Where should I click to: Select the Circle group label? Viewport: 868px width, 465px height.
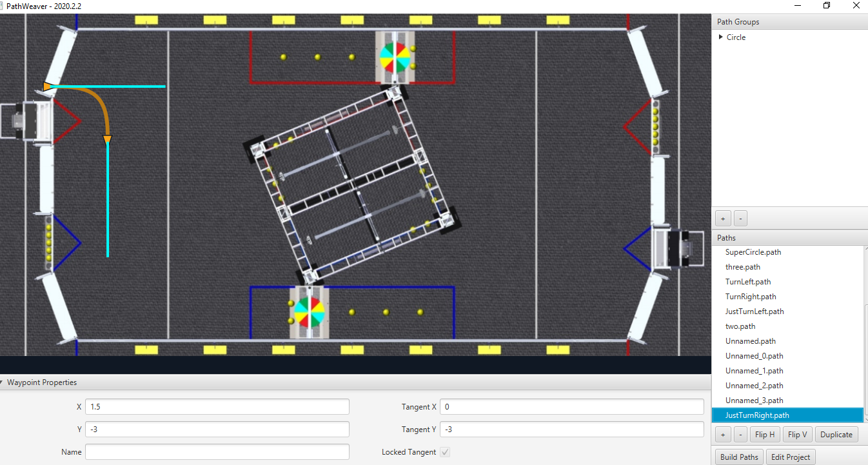736,37
